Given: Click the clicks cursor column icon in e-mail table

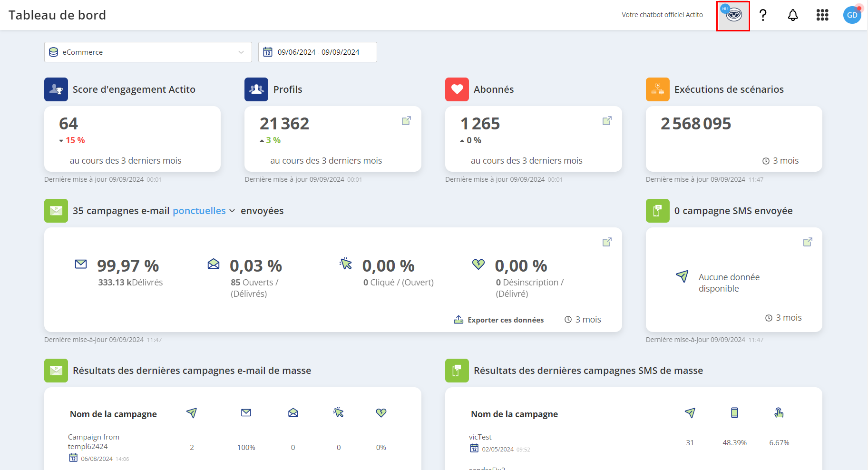Looking at the screenshot, I should tap(338, 412).
